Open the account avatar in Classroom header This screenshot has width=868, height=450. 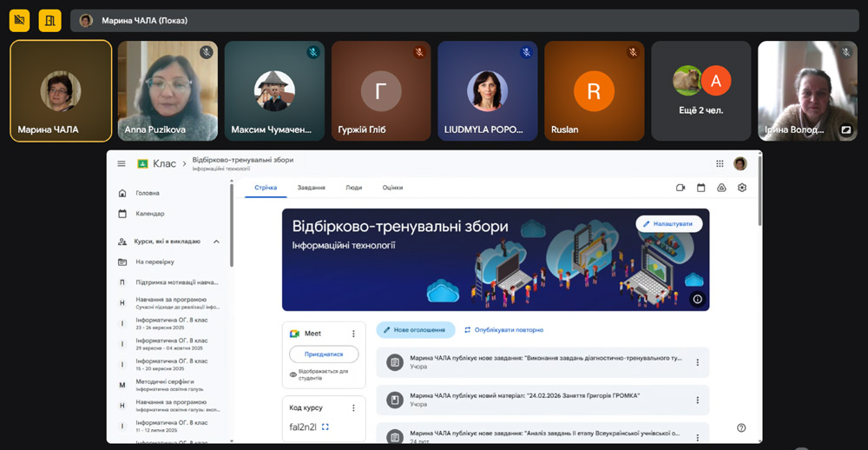(740, 163)
